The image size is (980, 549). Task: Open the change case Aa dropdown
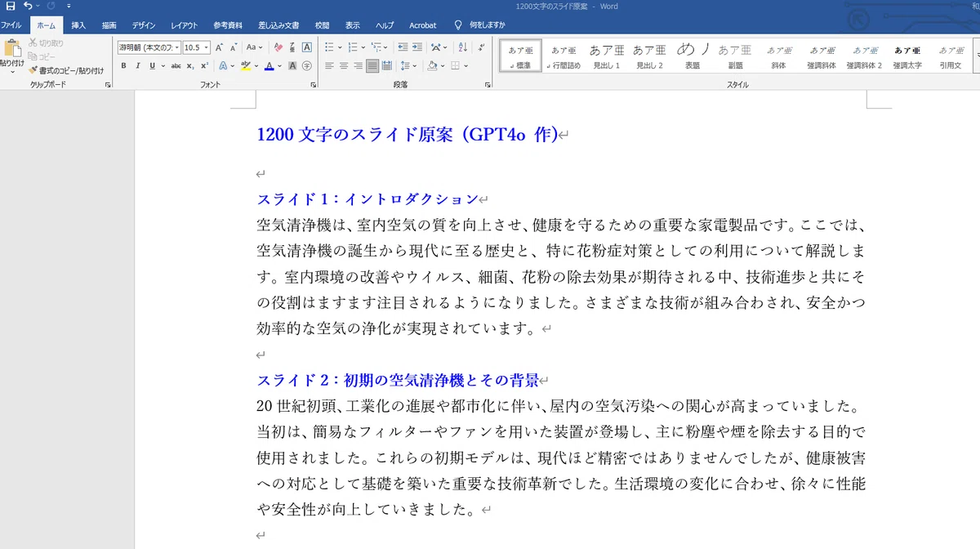(255, 47)
